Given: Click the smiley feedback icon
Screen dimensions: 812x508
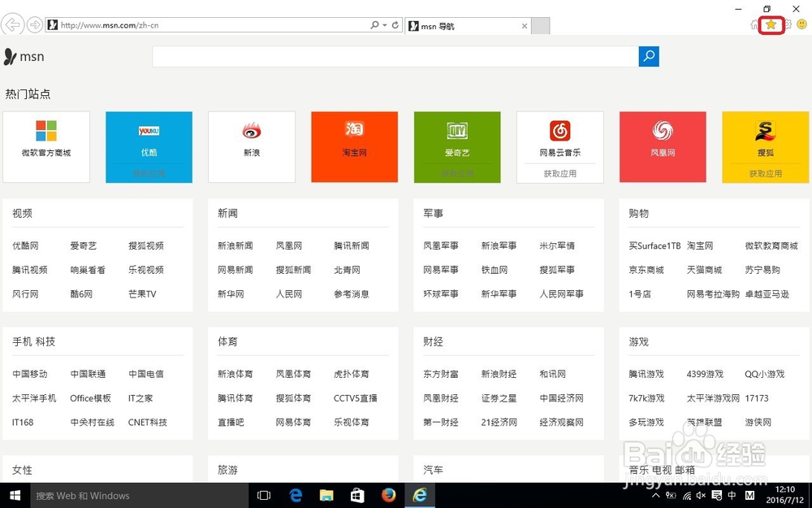Looking at the screenshot, I should 801,24.
